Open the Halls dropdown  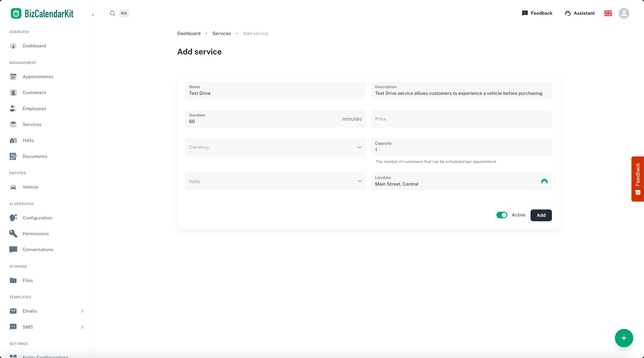pyautogui.click(x=275, y=181)
